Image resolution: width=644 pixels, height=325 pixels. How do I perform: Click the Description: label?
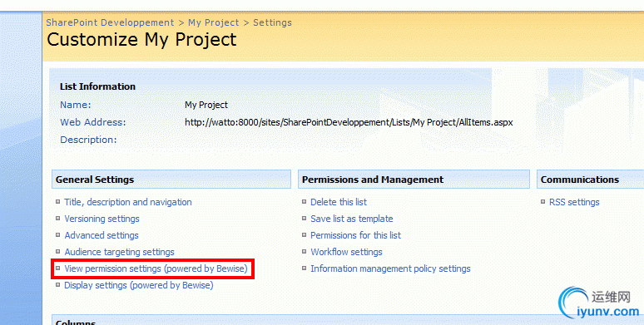88,140
